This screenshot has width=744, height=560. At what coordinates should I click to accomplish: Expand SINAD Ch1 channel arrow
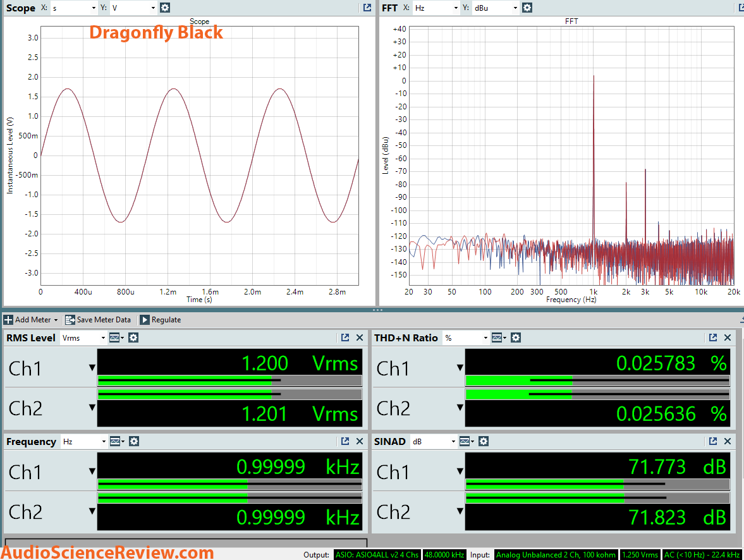460,472
